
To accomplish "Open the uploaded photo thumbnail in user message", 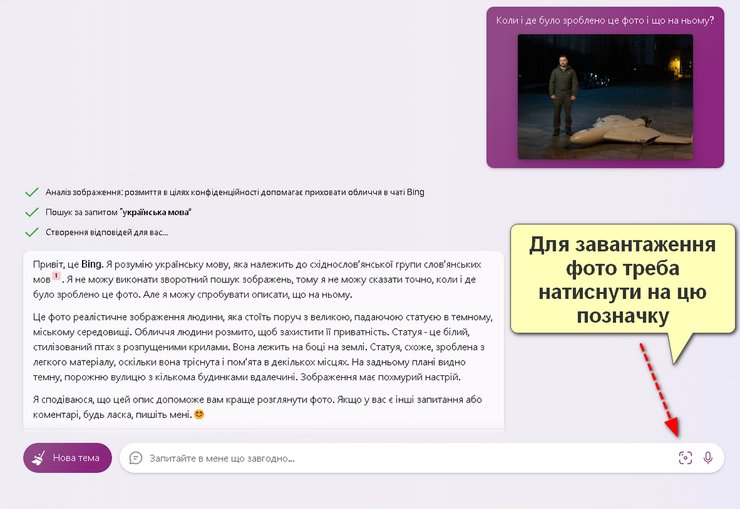I will click(x=605, y=97).
